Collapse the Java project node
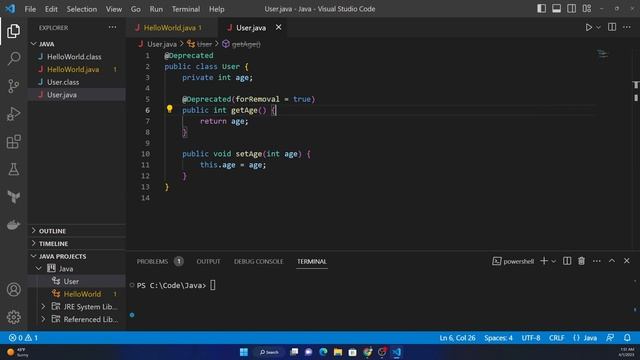This screenshot has height=360, width=640. (x=38, y=269)
